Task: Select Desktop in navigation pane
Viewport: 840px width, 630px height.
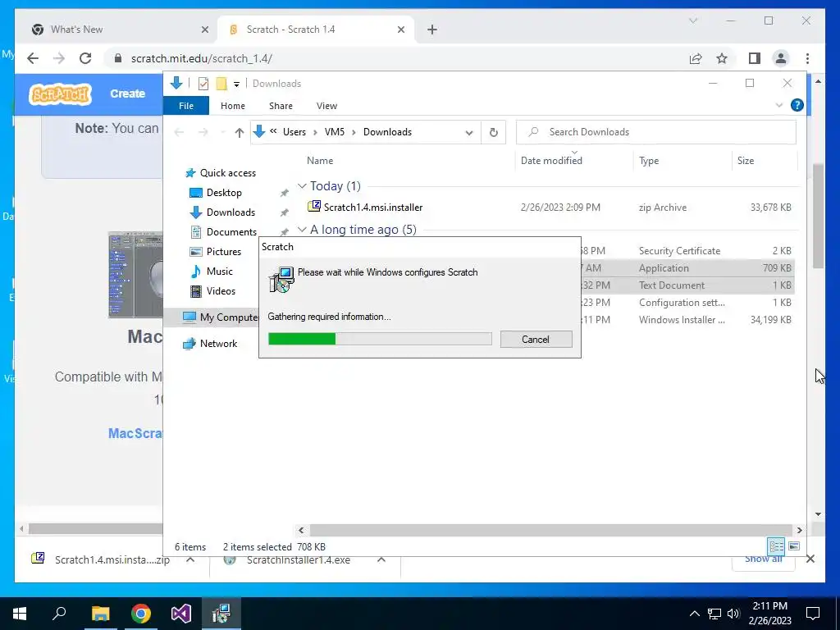Action: 217,193
